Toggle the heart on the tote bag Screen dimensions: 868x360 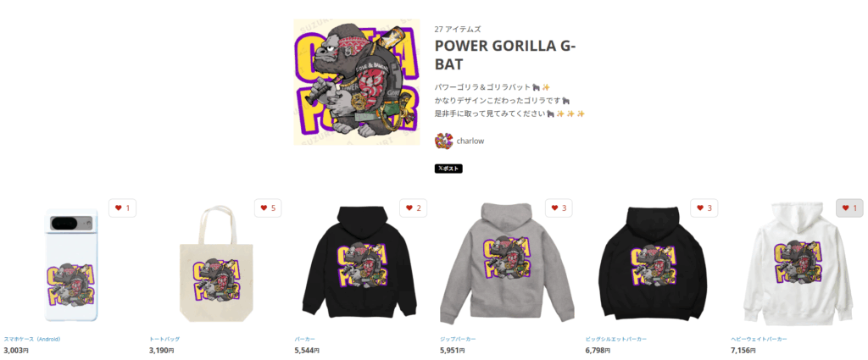268,208
